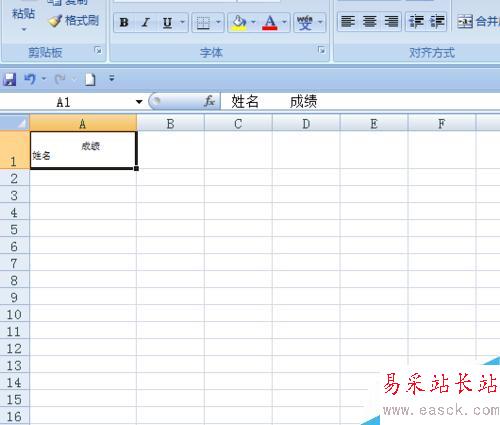Click Paste button
Screen dimensions: 500x425
pyautogui.click(x=23, y=13)
